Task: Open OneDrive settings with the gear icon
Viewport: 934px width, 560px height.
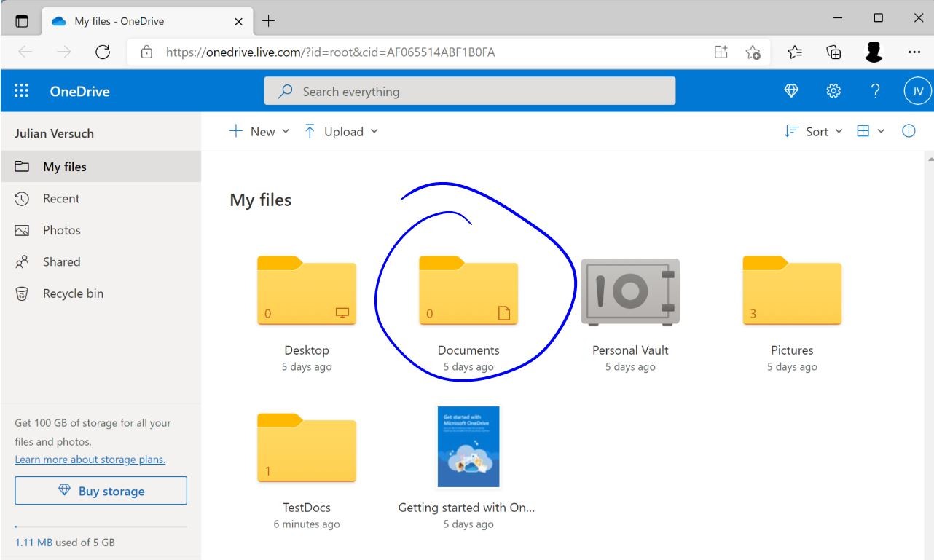Action: coord(833,90)
